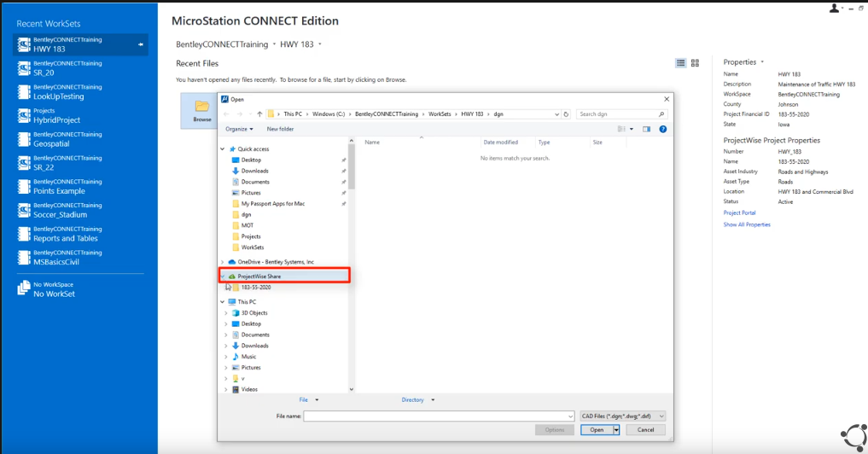Screen dimensions: 868x454
Task: Open the Projects folder in navigation tree
Action: point(251,236)
